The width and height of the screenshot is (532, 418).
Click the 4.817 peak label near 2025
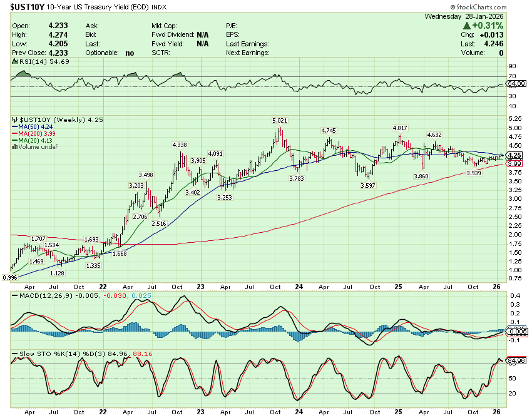click(401, 128)
